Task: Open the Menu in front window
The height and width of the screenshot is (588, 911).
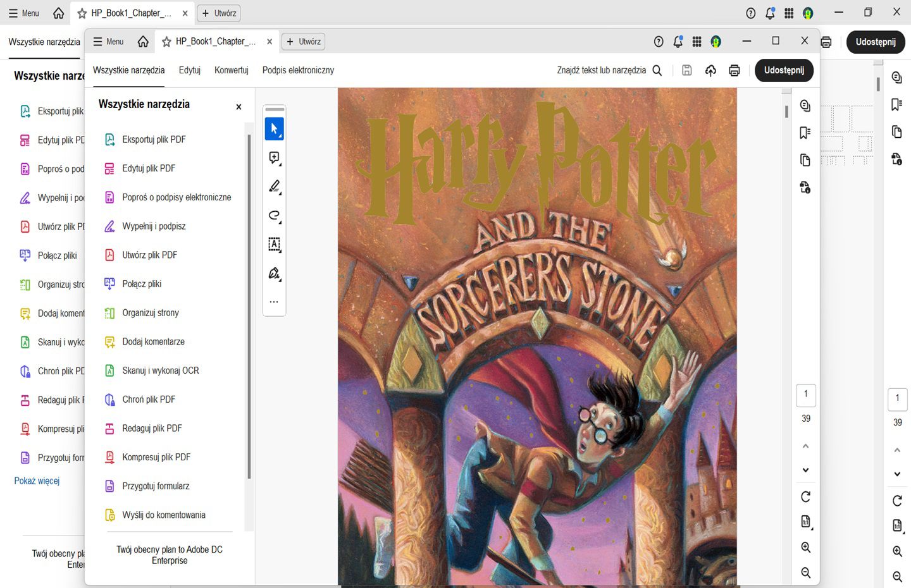Action: (108, 42)
